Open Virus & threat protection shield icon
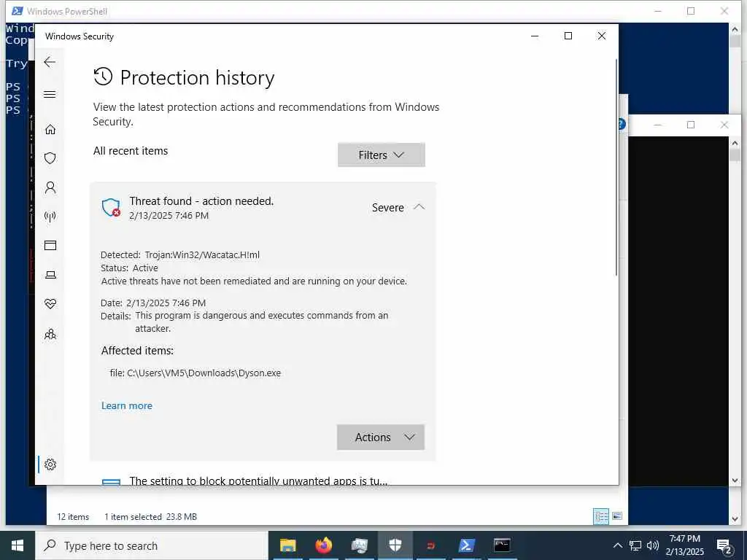 50,158
